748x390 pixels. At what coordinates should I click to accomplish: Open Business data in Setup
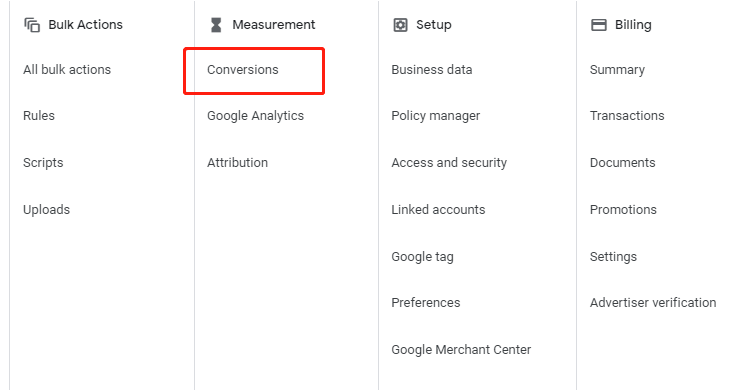point(432,70)
